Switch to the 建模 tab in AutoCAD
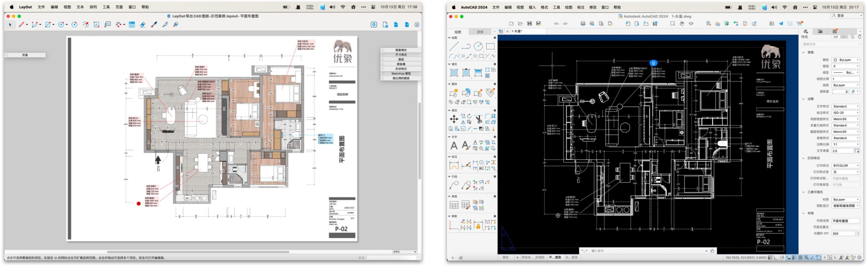Image resolution: width=868 pixels, height=267 pixels. (480, 32)
